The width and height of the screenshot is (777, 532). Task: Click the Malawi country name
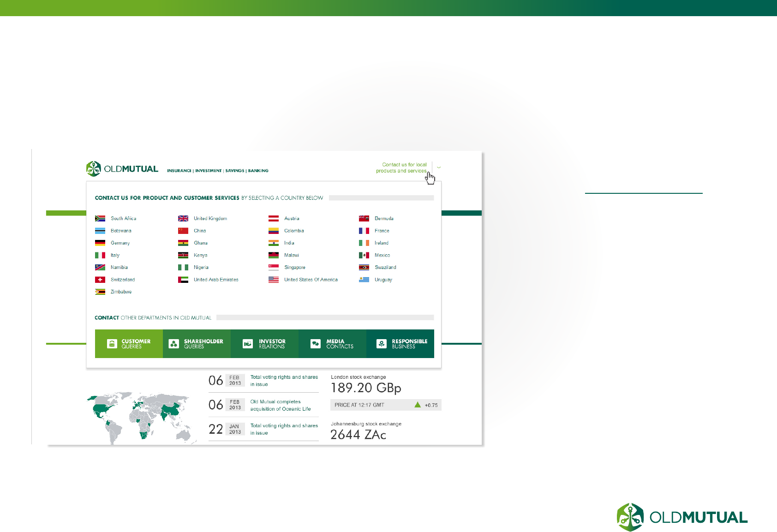click(x=292, y=255)
